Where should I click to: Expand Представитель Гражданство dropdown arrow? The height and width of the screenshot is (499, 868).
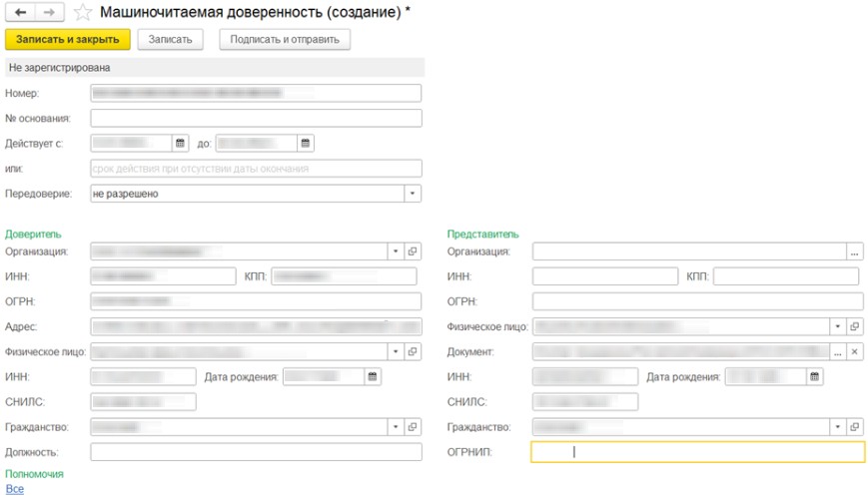838,427
